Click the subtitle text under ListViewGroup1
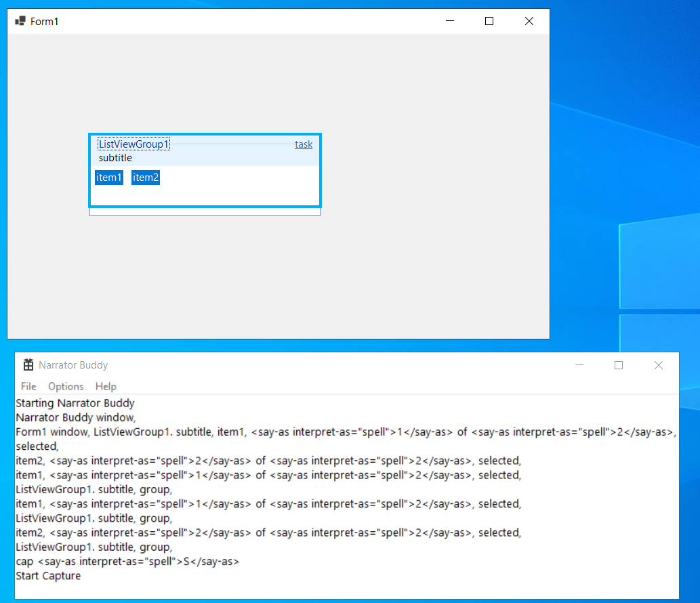This screenshot has height=603, width=700. (115, 157)
